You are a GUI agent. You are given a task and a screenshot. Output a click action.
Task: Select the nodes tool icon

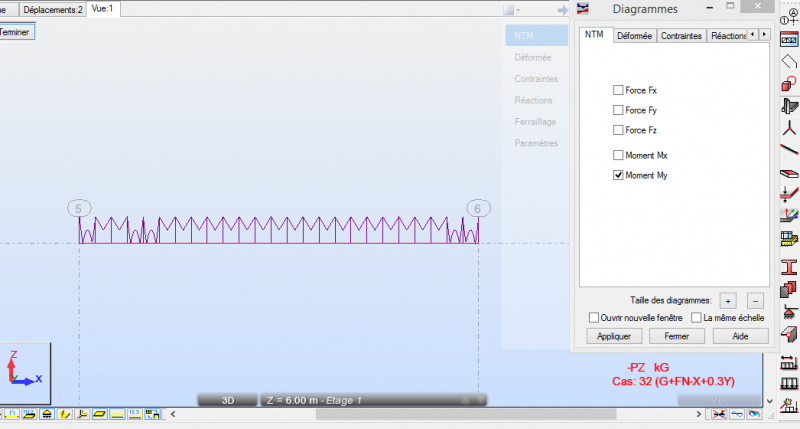[789, 128]
